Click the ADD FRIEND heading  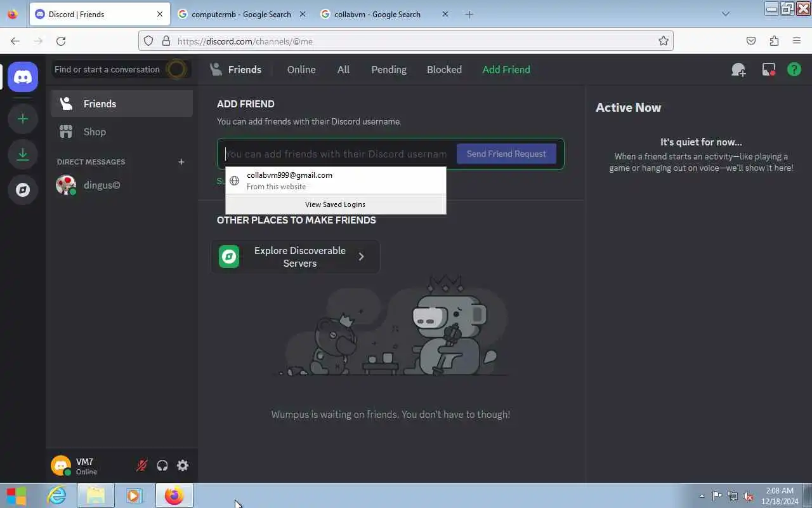246,104
